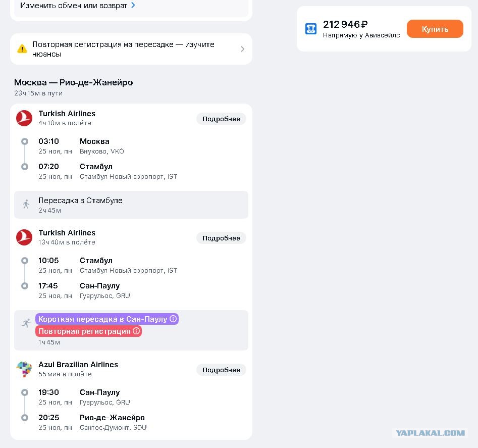The width and height of the screenshot is (478, 448).
Task: Click info icon on Короткая пересадка badge
Action: [x=173, y=319]
